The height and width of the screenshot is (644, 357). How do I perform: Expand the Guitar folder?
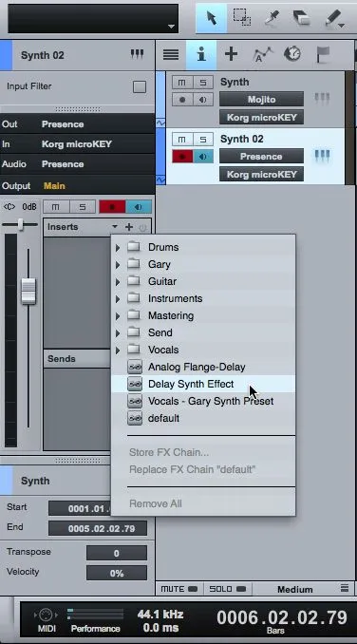(x=118, y=281)
